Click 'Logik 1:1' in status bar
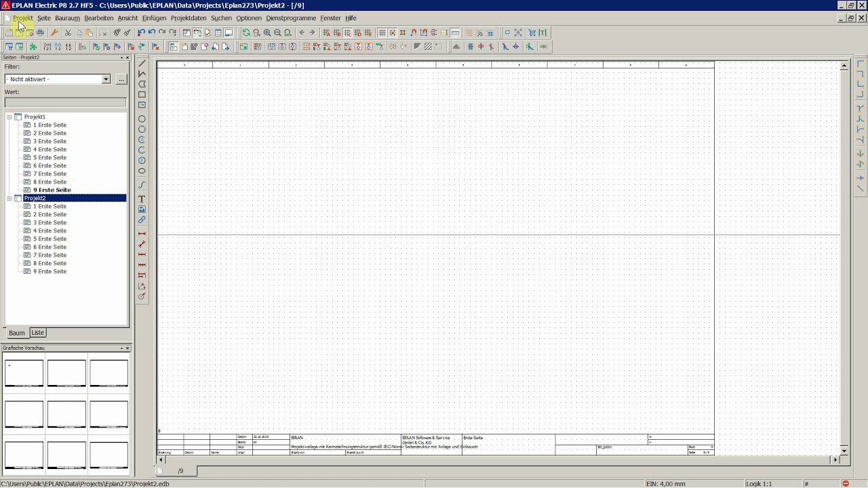The image size is (868, 488). [759, 484]
